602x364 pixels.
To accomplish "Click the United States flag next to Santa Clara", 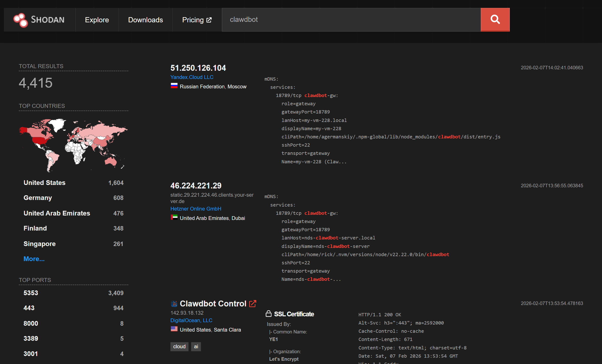I will (174, 329).
